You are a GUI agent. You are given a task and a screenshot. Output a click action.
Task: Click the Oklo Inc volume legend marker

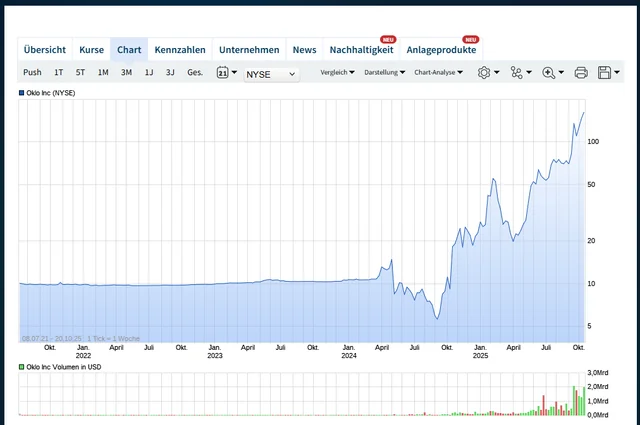tap(21, 367)
